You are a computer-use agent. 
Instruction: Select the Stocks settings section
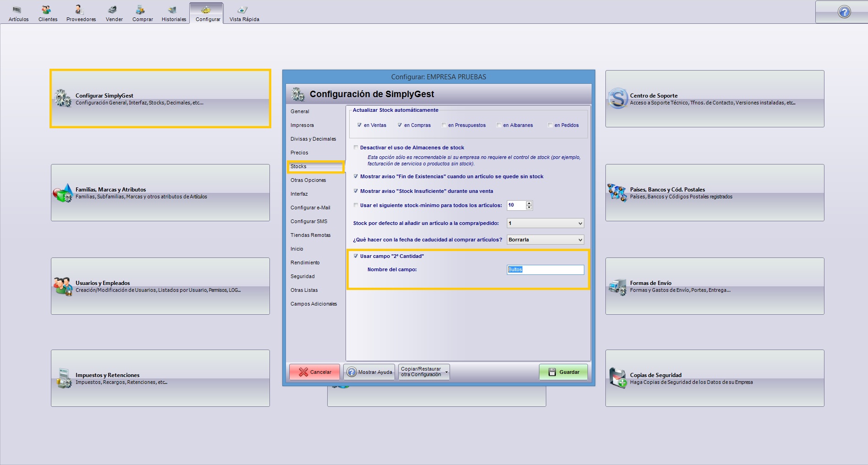coord(316,166)
